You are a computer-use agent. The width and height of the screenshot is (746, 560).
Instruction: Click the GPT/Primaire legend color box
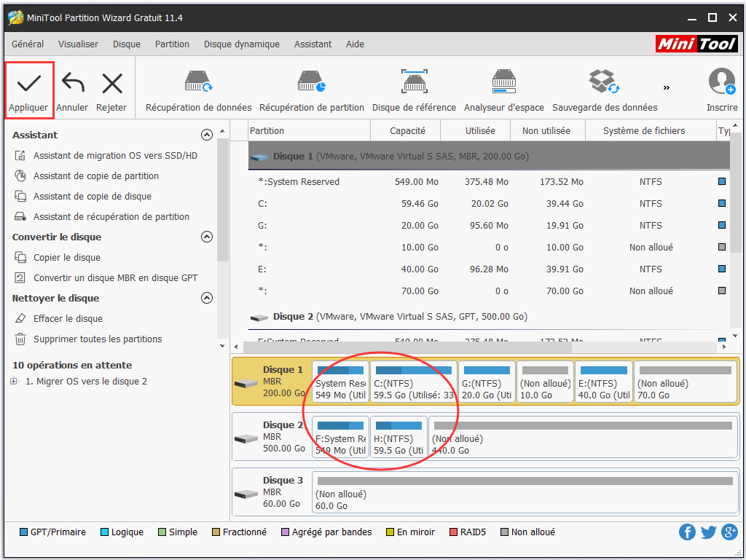click(23, 532)
